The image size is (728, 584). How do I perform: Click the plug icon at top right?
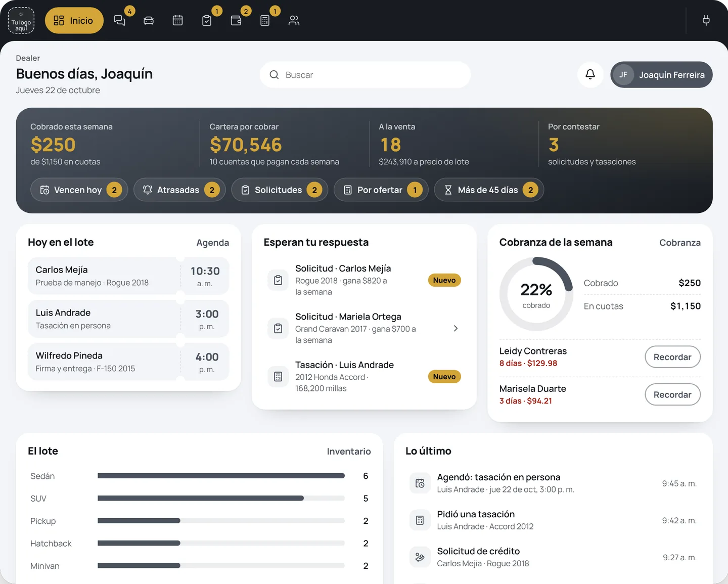tap(706, 20)
